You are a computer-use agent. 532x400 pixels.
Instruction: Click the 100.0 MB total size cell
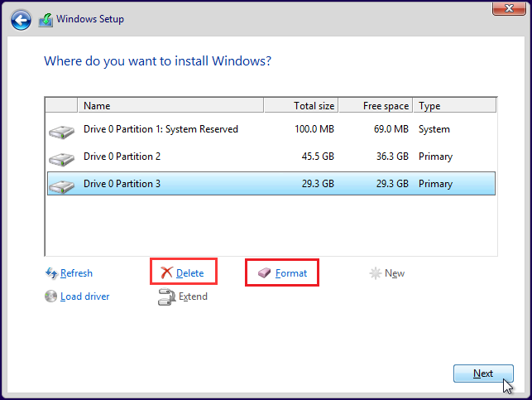pyautogui.click(x=314, y=129)
